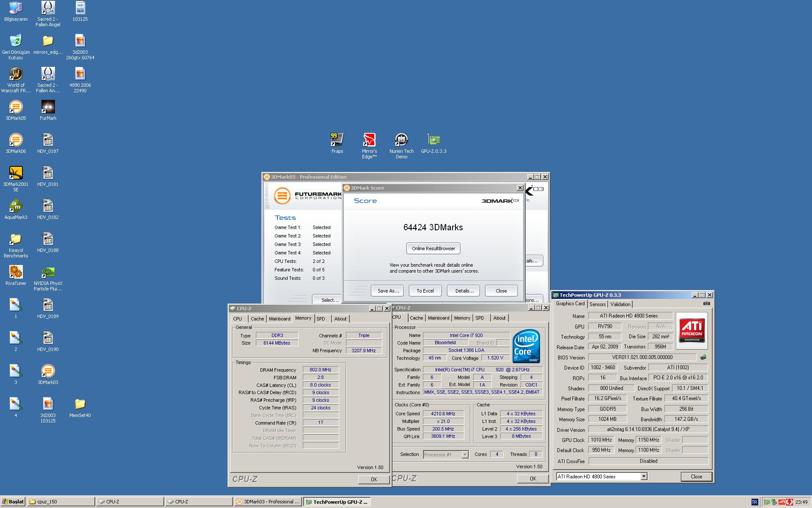This screenshot has height=508, width=812.
Task: Click system clock 23:49
Action: [x=801, y=502]
